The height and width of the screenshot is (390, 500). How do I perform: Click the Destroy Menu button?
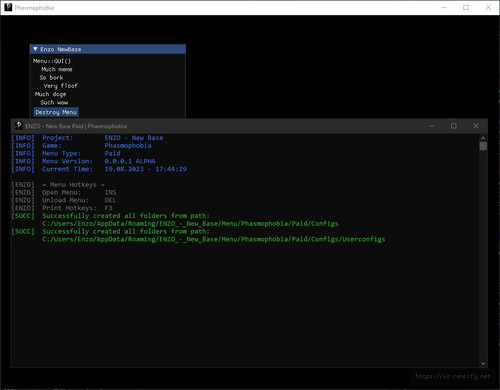coord(56,112)
